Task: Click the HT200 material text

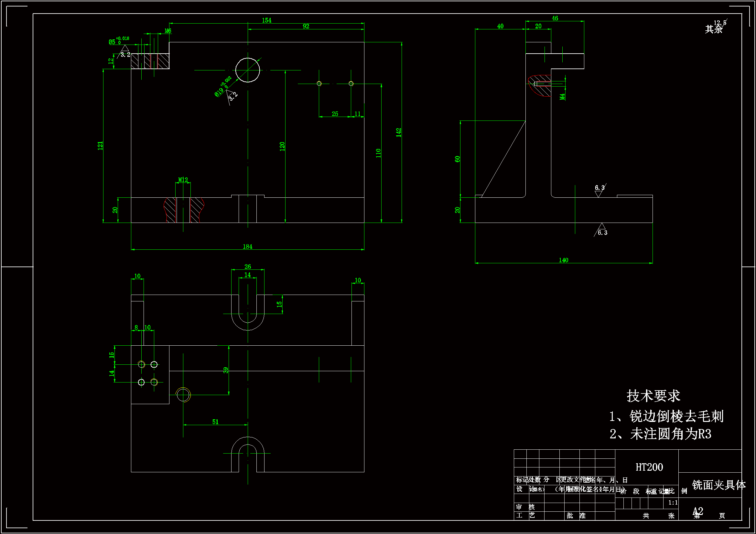Action: pyautogui.click(x=649, y=467)
